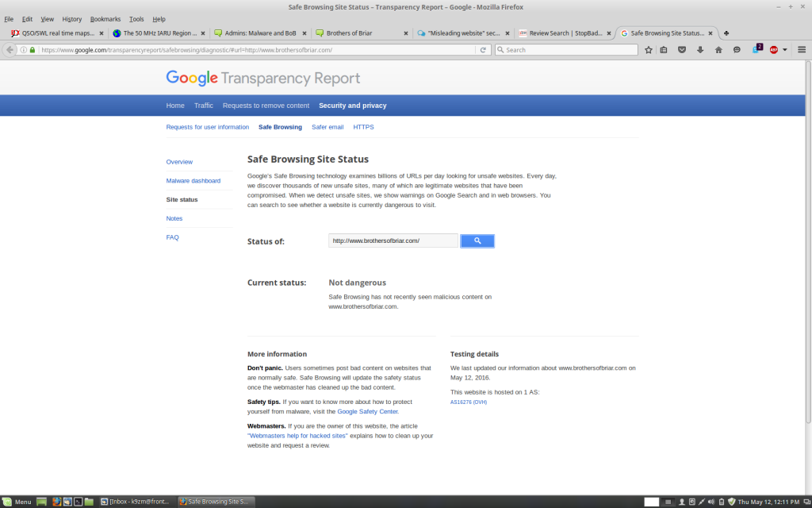Go to the Home page icon
The image size is (812, 508).
(718, 50)
